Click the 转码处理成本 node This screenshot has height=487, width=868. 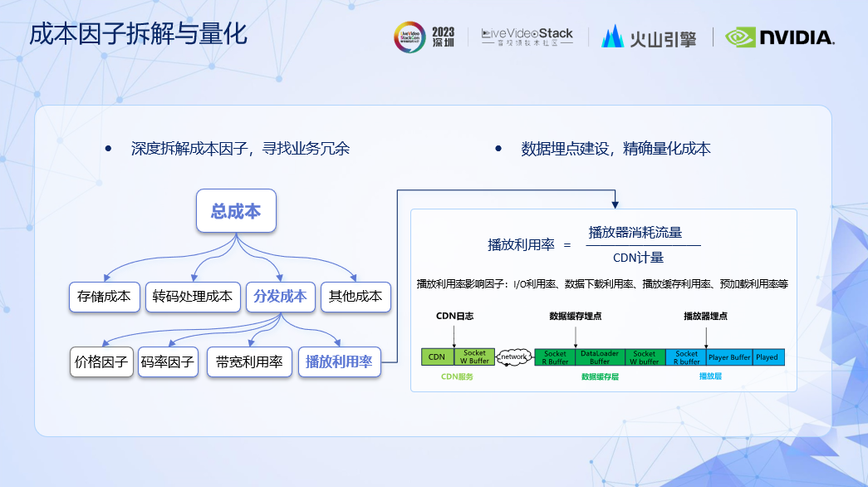(193, 296)
